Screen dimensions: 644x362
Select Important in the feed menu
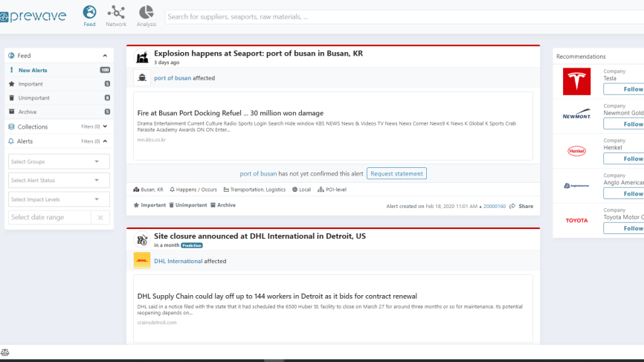click(x=59, y=84)
